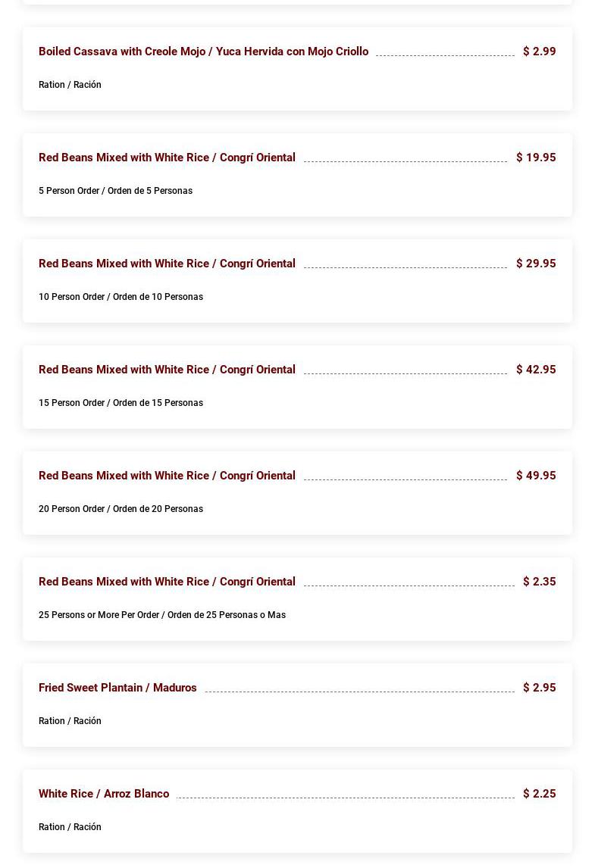Select the 25 Persons or More description

pyautogui.click(x=162, y=615)
